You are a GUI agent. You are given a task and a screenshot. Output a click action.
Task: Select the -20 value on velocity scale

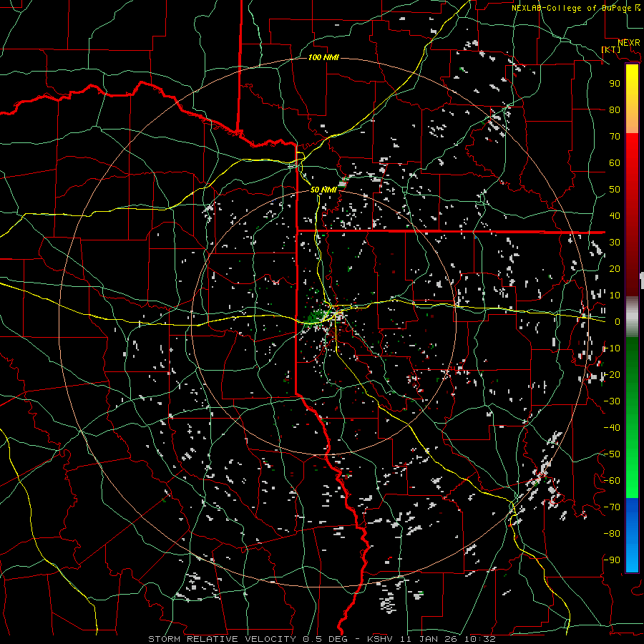click(x=612, y=374)
